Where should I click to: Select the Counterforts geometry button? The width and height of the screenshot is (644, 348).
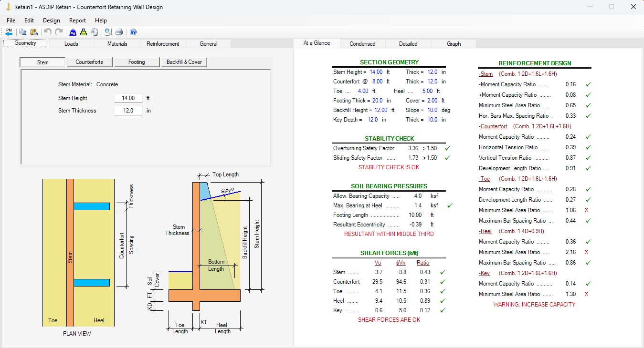pyautogui.click(x=89, y=62)
